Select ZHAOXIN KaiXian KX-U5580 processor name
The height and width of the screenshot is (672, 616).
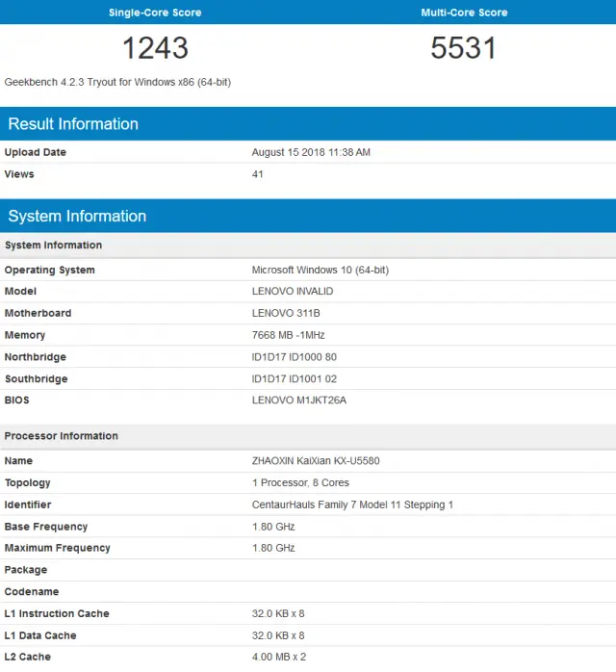click(x=316, y=461)
